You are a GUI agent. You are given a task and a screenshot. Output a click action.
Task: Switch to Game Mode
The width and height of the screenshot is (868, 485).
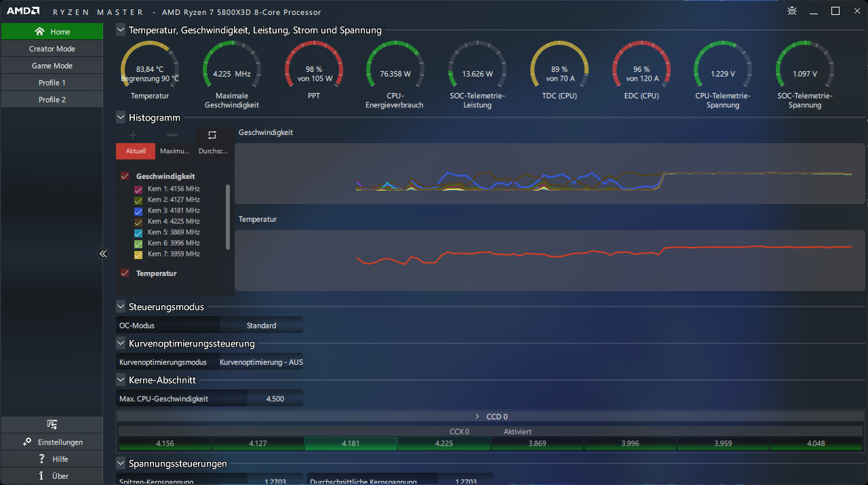[x=52, y=66]
